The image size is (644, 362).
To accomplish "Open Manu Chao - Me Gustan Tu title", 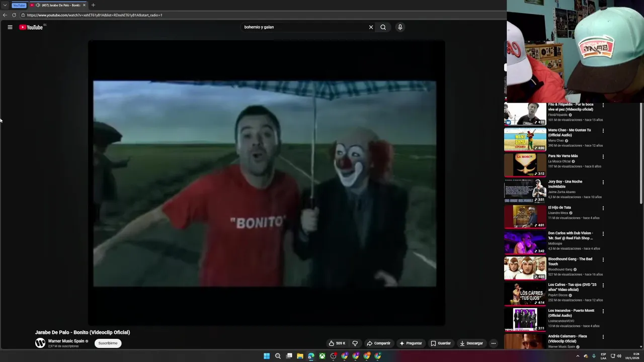I will [x=570, y=133].
